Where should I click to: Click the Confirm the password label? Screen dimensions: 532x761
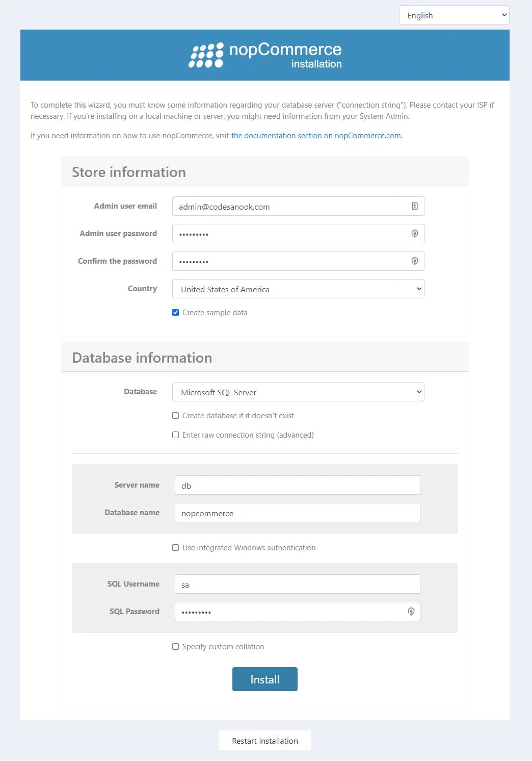(x=117, y=261)
